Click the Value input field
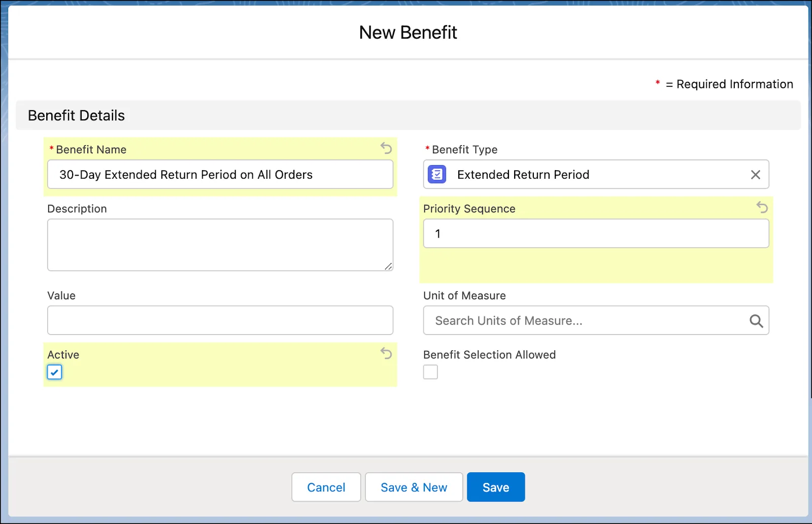Screen dimensions: 812x524 [x=220, y=320]
